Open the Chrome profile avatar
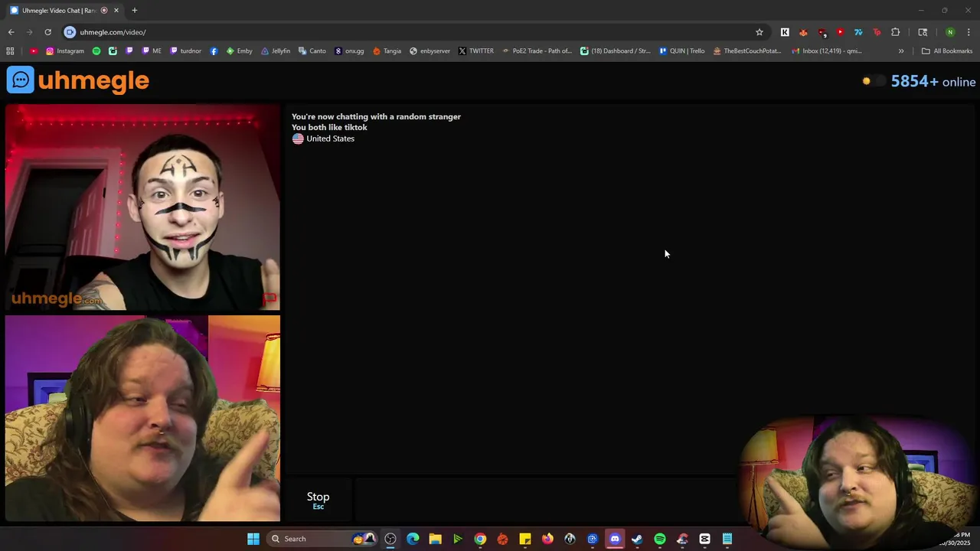 tap(950, 32)
